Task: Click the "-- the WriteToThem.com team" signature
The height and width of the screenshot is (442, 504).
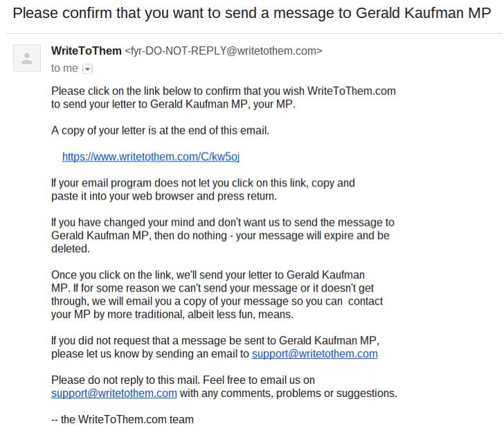Action: tap(123, 419)
